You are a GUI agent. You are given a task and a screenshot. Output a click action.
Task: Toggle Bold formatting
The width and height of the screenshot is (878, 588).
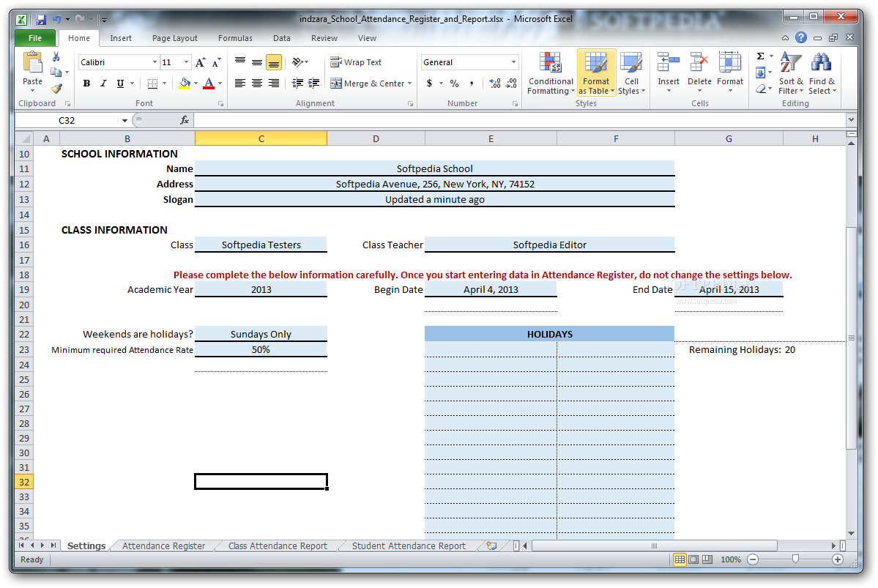[87, 83]
